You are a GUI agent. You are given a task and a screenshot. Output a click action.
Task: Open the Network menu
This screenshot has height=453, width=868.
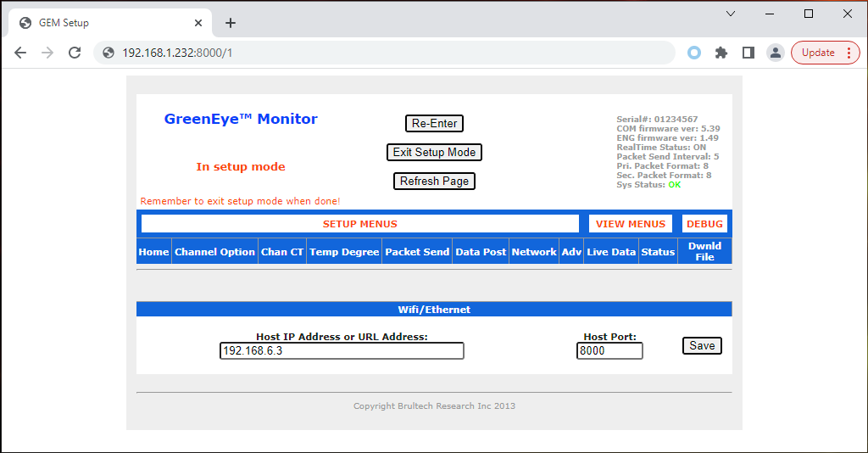click(534, 251)
